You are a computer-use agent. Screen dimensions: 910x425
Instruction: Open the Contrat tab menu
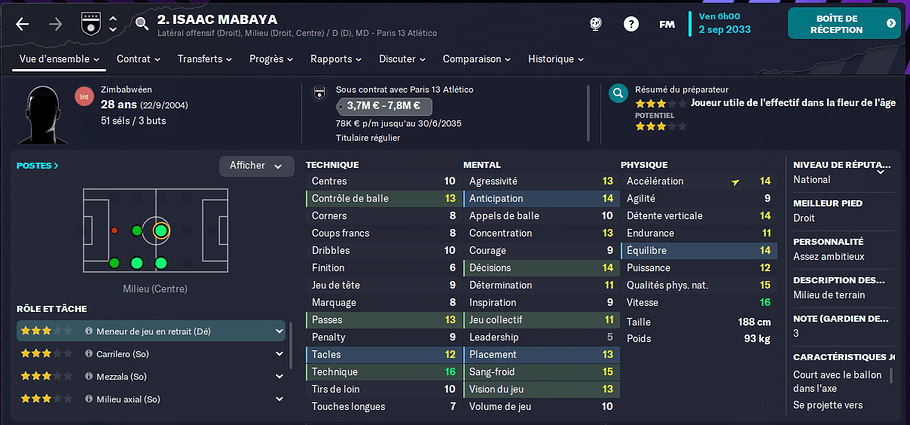(x=138, y=59)
